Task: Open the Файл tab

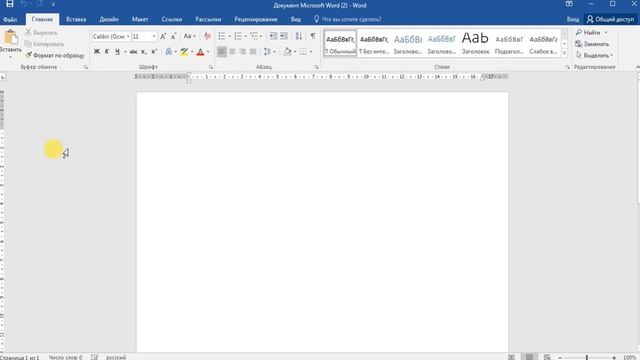Action: [10, 19]
